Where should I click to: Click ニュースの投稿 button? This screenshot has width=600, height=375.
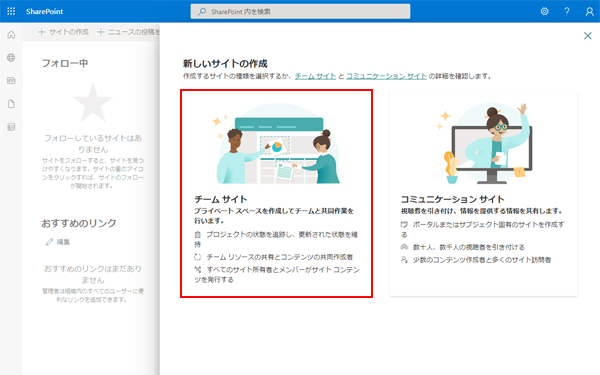(x=129, y=32)
